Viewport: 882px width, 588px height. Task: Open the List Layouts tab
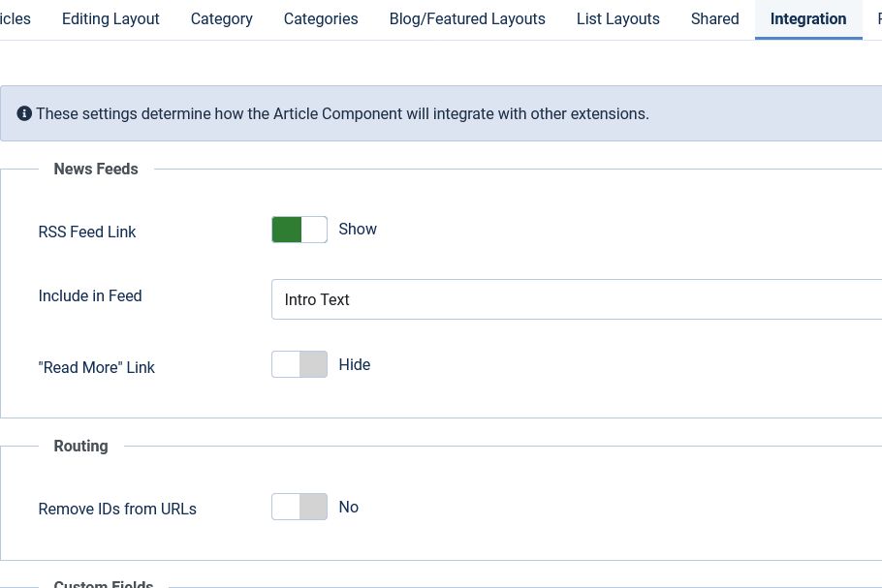coord(617,18)
